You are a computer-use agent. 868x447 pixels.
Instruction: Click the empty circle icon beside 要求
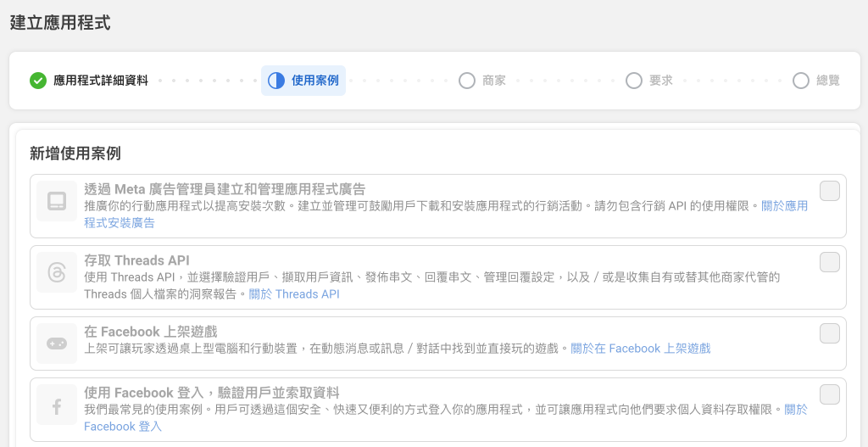(634, 81)
